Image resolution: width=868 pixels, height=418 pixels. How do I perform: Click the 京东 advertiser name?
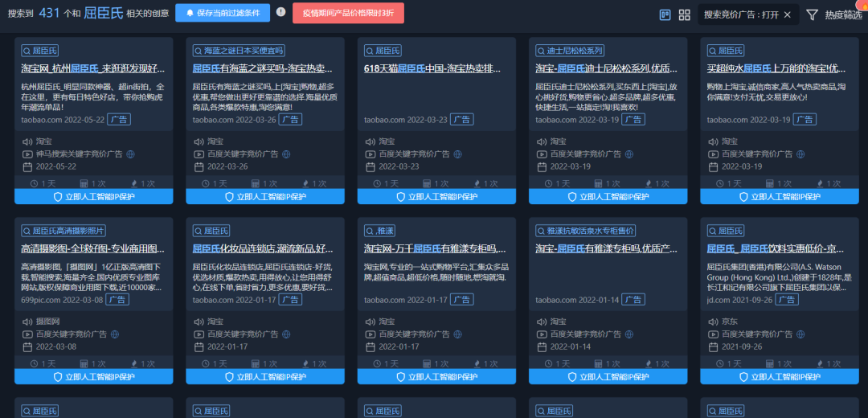tap(730, 321)
